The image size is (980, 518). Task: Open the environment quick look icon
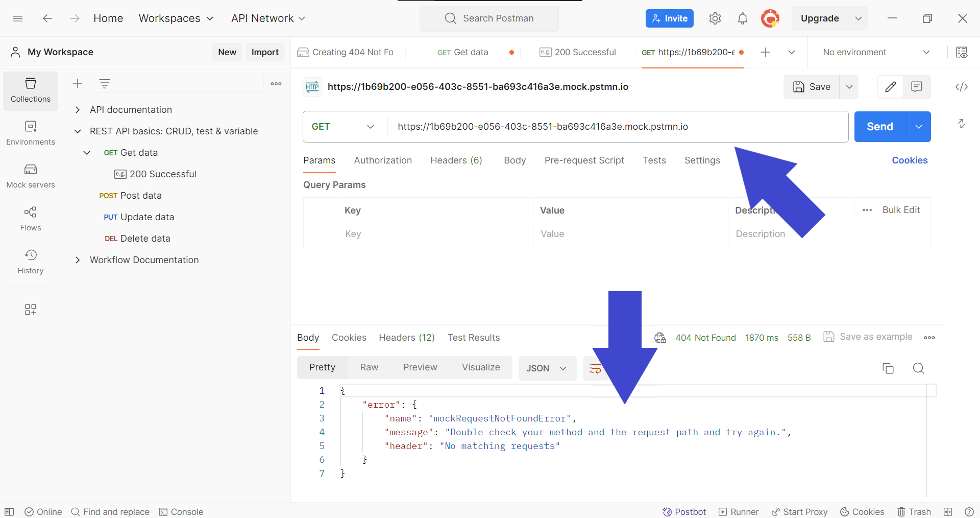(x=962, y=52)
